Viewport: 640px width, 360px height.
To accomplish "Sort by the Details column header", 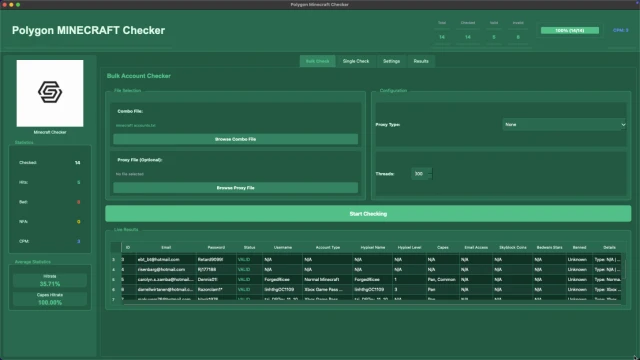I will [x=609, y=247].
